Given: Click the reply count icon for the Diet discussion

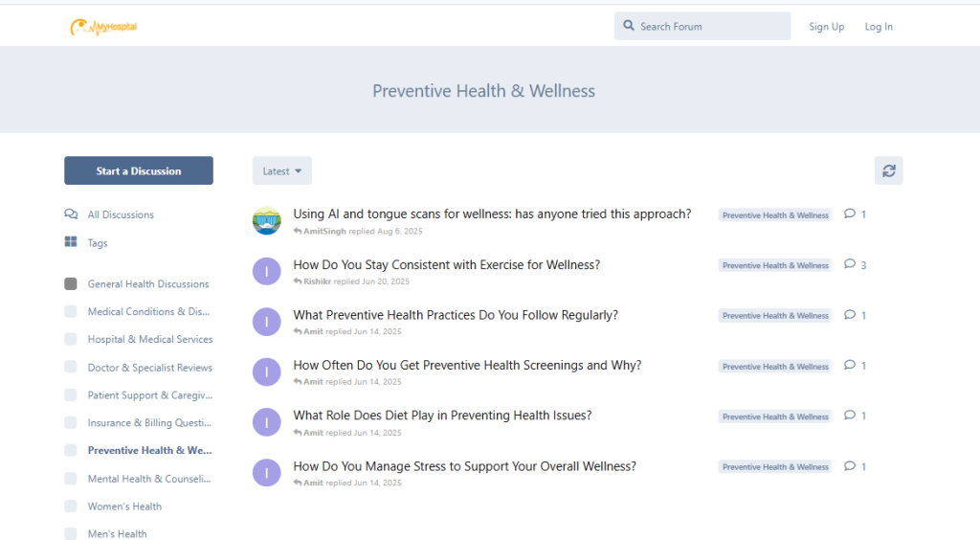Looking at the screenshot, I should coord(850,416).
